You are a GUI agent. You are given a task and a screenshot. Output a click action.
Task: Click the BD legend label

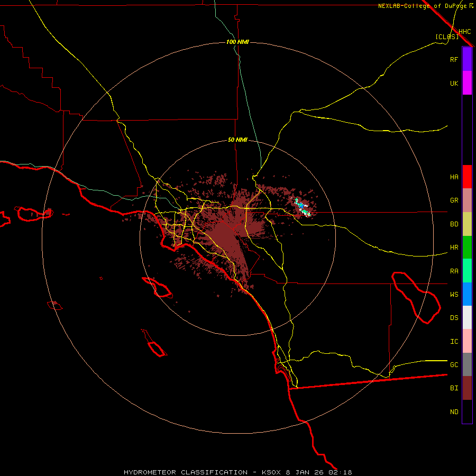(x=454, y=224)
